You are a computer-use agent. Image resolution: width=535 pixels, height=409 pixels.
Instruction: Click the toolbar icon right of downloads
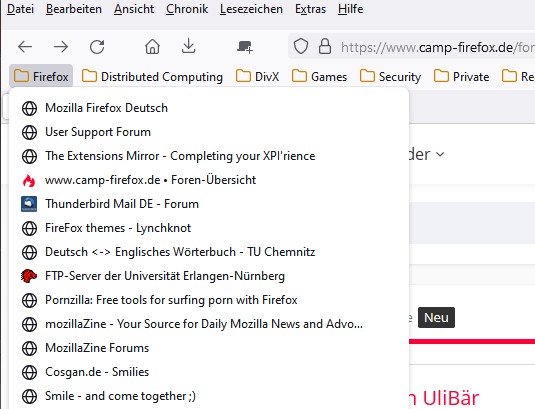point(245,47)
